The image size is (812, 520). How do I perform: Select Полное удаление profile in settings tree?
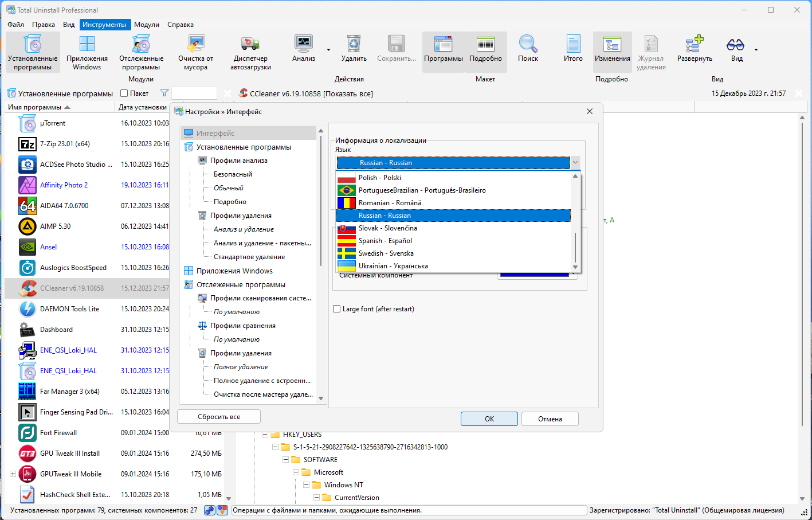(241, 367)
